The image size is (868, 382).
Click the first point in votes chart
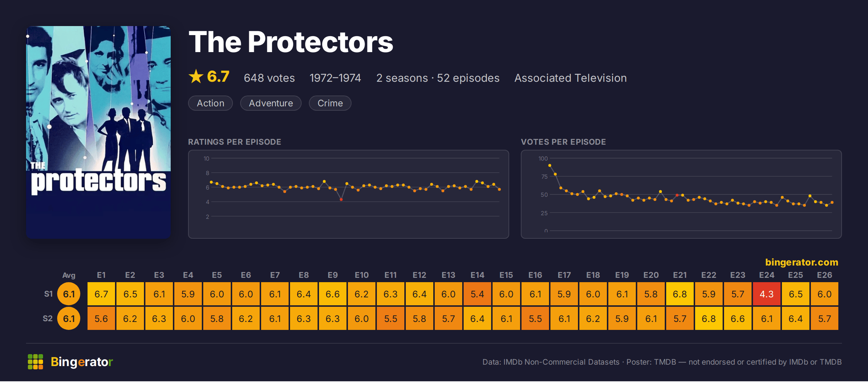point(550,165)
